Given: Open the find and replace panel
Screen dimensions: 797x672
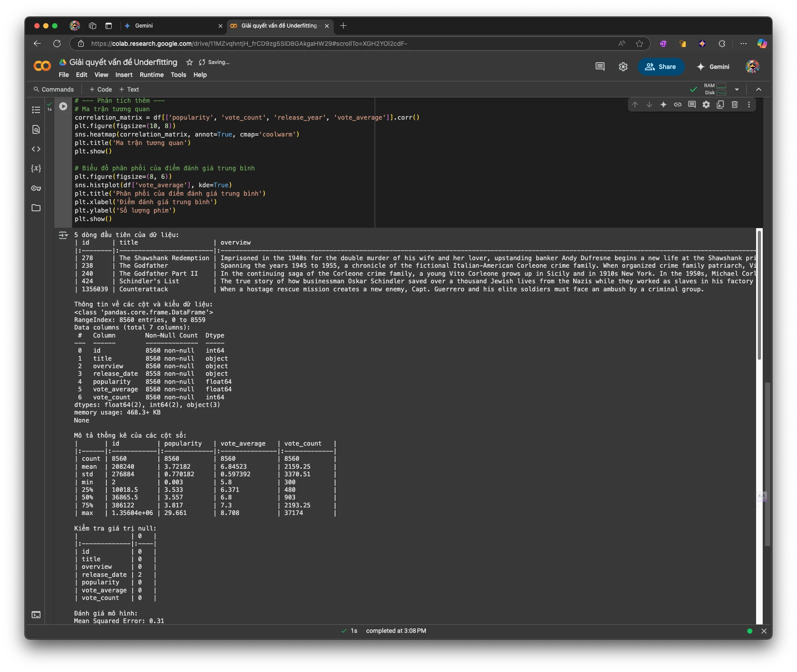Looking at the screenshot, I should (x=36, y=129).
